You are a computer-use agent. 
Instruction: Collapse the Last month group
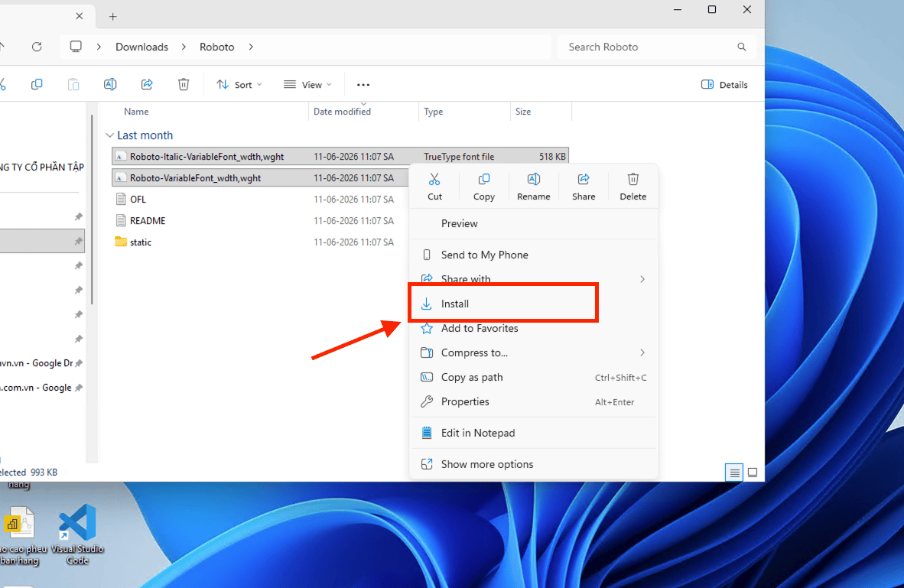click(109, 135)
